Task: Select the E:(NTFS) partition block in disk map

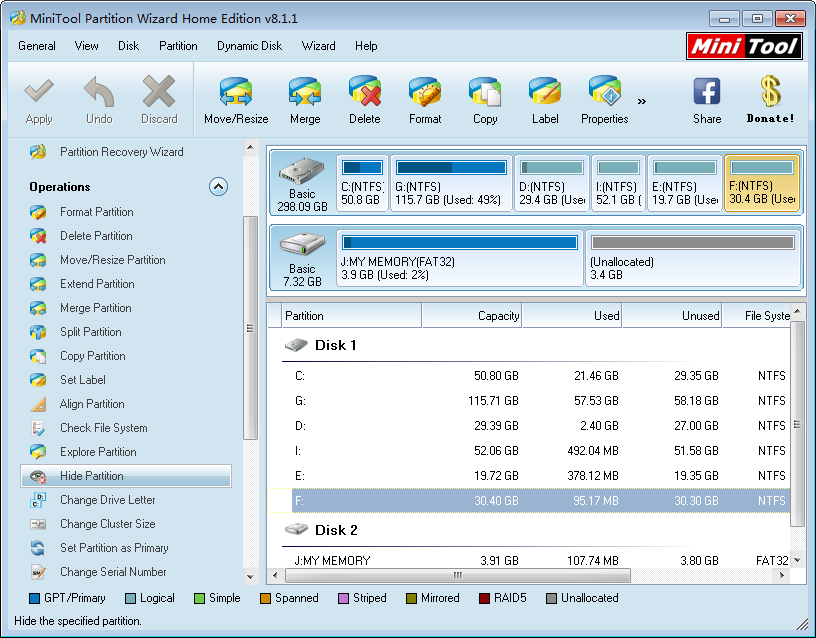Action: tap(685, 183)
